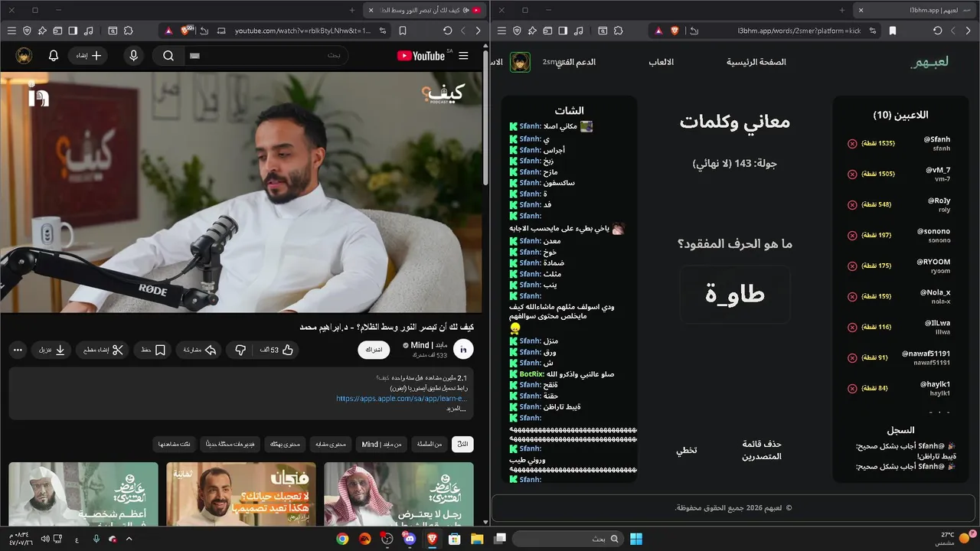Create a clip with the scissors button
Viewport: 980px width, 551px height.
click(x=103, y=350)
